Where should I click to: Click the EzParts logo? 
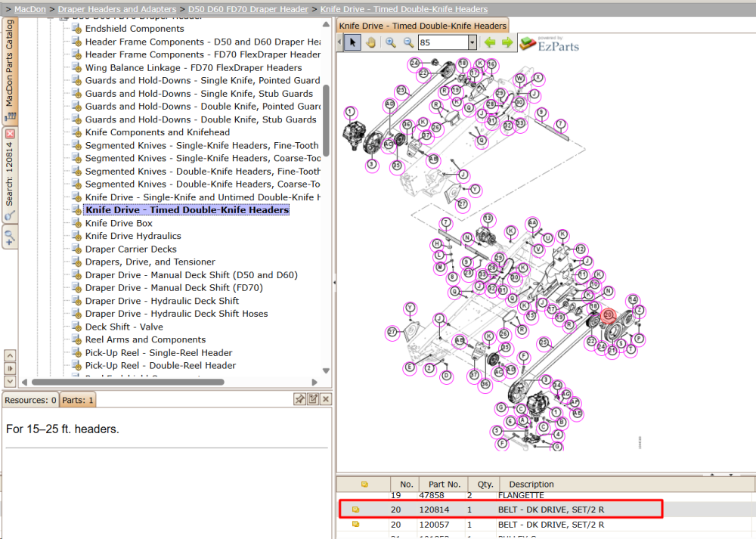pyautogui.click(x=550, y=43)
